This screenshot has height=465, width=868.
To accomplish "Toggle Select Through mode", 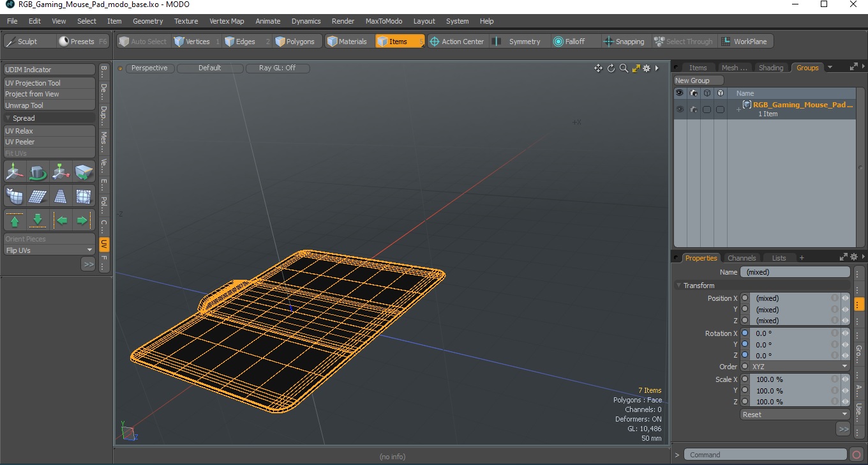I will coord(684,42).
